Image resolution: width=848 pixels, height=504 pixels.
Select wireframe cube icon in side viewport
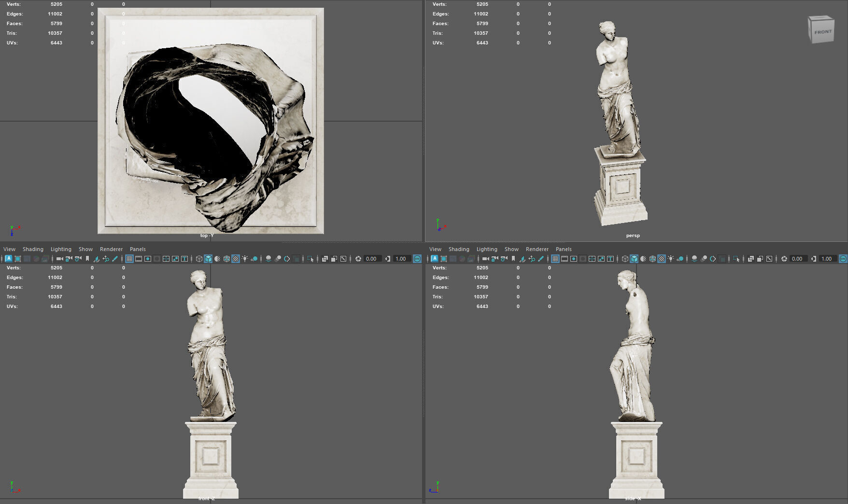624,259
